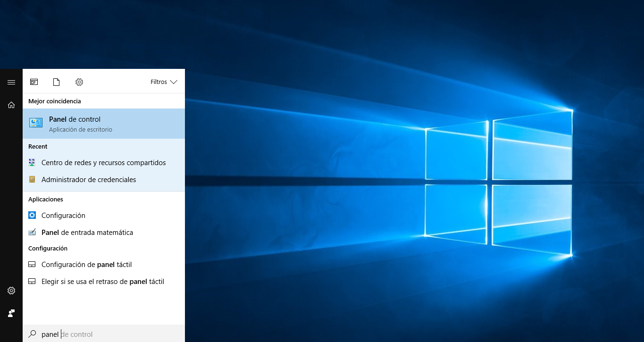Click the touchpad icon beside Configuración de panel táctil
Image resolution: width=644 pixels, height=342 pixels.
click(x=32, y=265)
